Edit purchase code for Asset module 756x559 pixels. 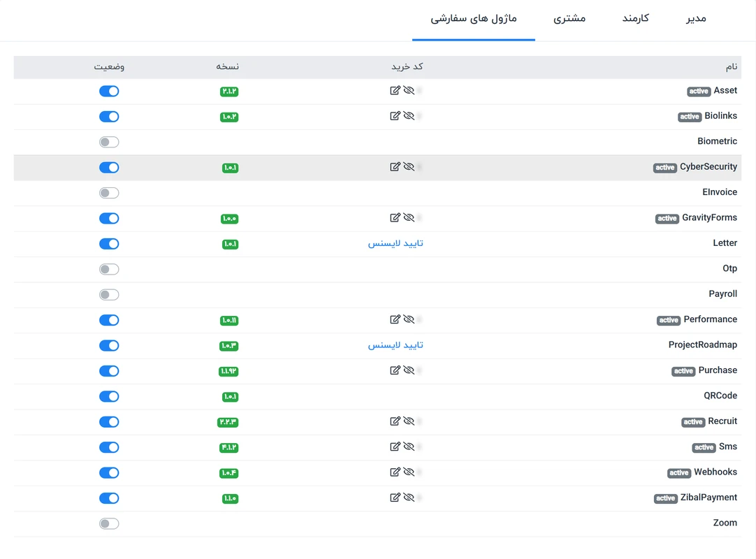pyautogui.click(x=395, y=90)
